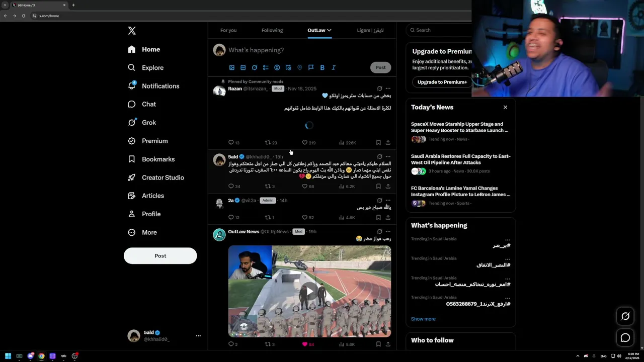Share Razan's pinned post

point(388,143)
